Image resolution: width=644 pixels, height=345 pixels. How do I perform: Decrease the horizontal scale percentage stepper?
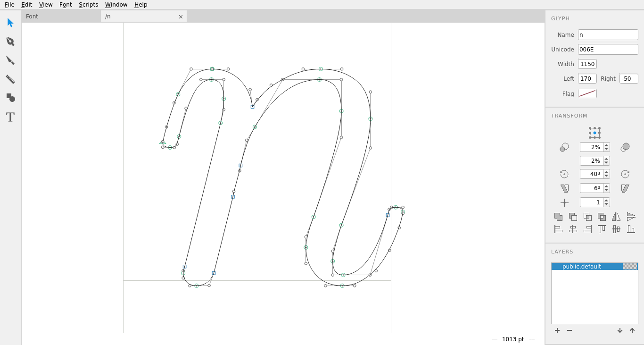606,149
